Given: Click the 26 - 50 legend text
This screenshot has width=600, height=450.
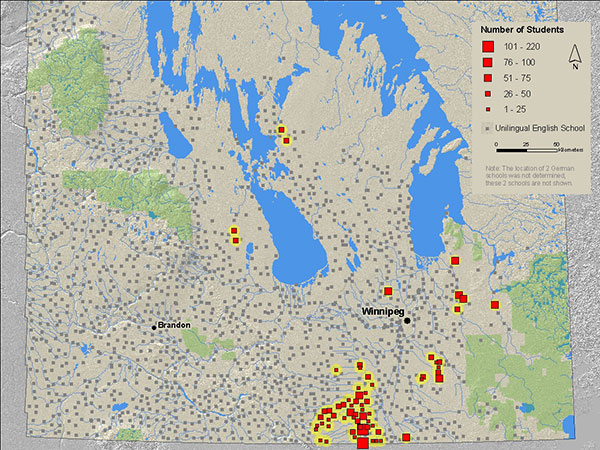Looking at the screenshot, I should pos(517,93).
